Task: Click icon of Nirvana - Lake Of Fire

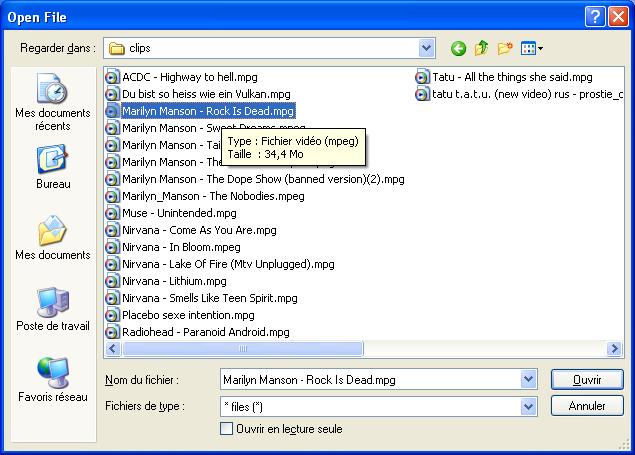Action: pyautogui.click(x=112, y=264)
